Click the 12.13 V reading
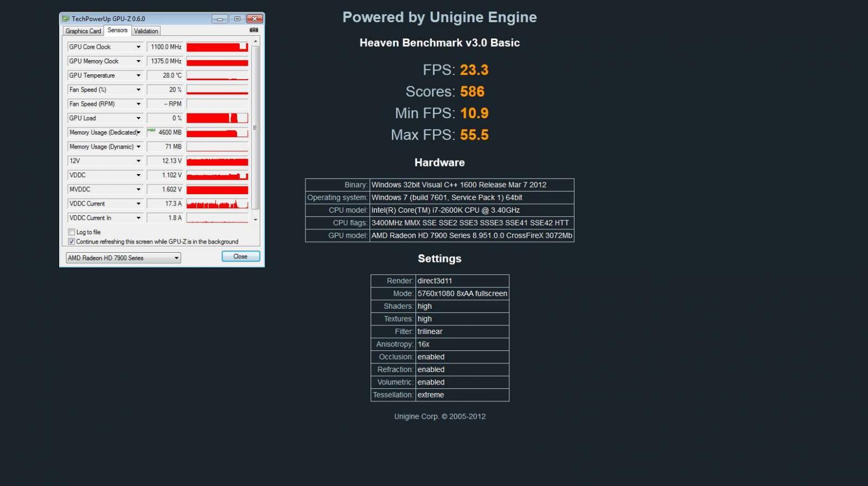The image size is (868, 486). (x=165, y=161)
